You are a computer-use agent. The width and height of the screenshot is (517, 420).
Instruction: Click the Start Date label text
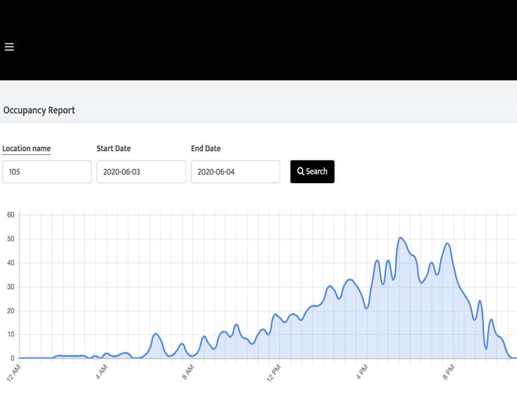[114, 148]
